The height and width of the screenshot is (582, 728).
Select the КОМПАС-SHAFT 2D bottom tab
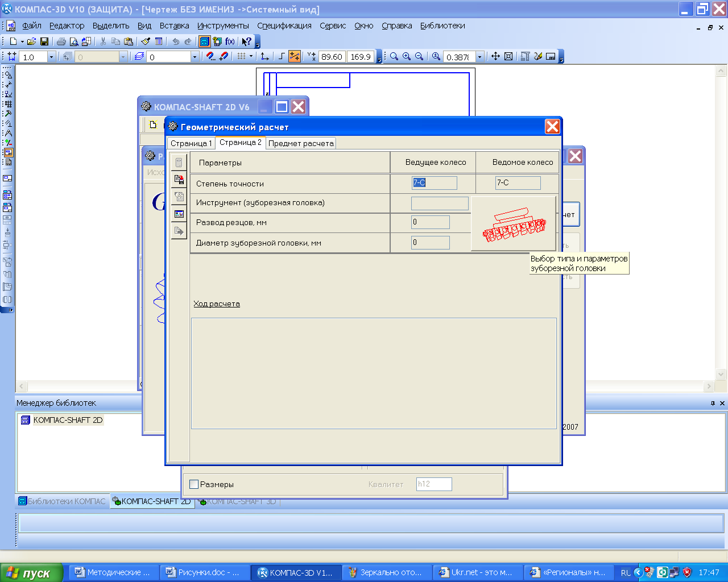(152, 501)
